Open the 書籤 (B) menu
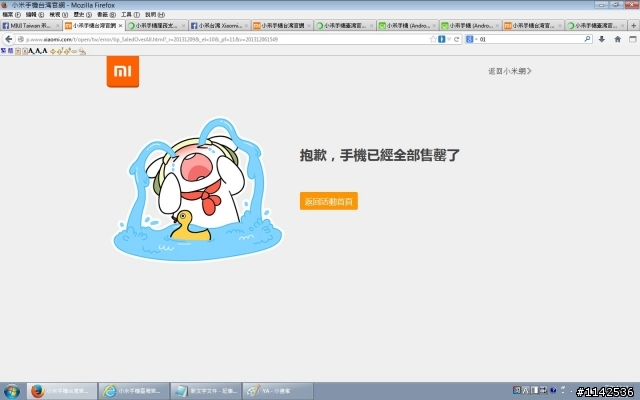The width and height of the screenshot is (640, 400). (x=106, y=15)
